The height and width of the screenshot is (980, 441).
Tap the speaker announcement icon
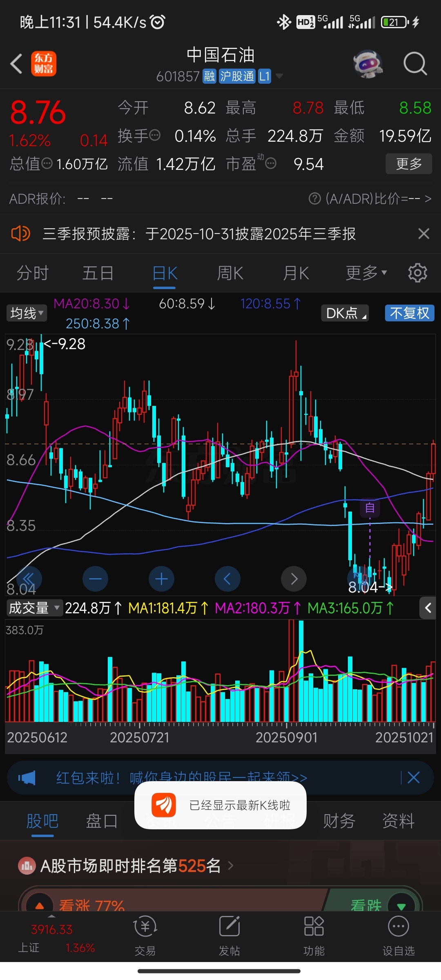point(20,234)
